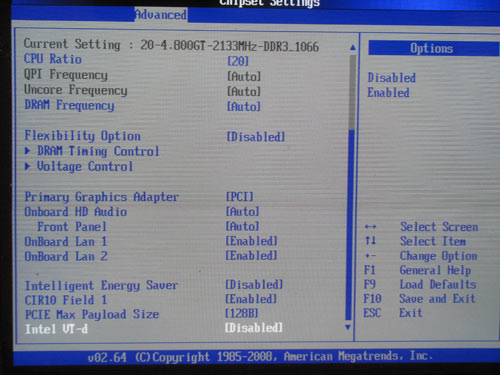The width and height of the screenshot is (500, 375).
Task: Open Front Panel [Auto] value
Action: 242,226
